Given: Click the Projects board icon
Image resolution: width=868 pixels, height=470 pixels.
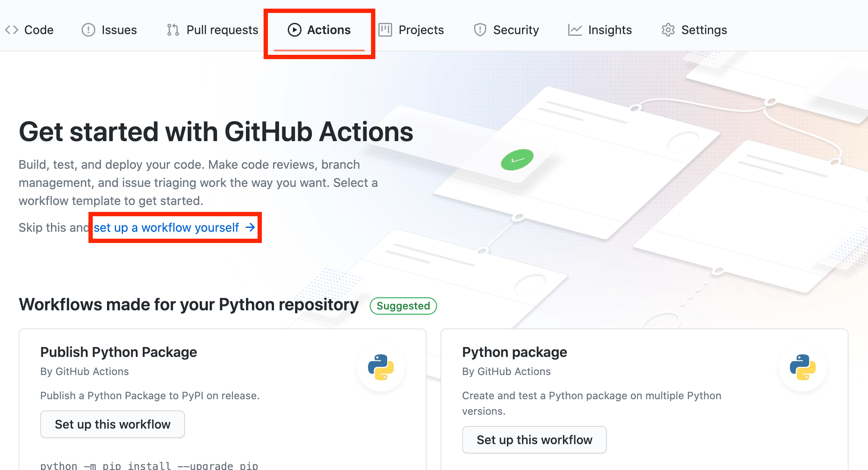Looking at the screenshot, I should click(x=385, y=30).
